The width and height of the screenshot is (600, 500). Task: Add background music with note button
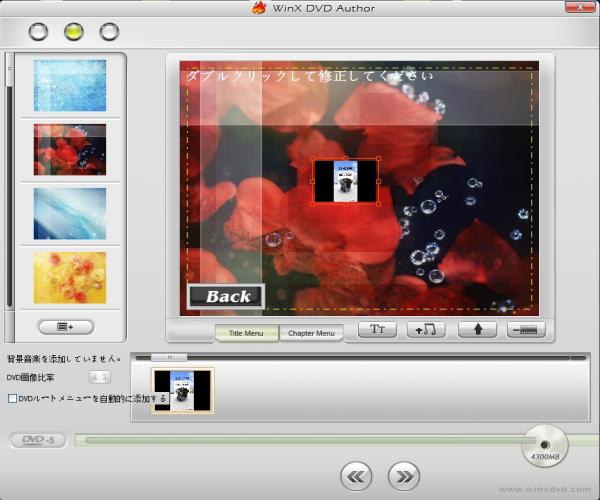tap(426, 329)
